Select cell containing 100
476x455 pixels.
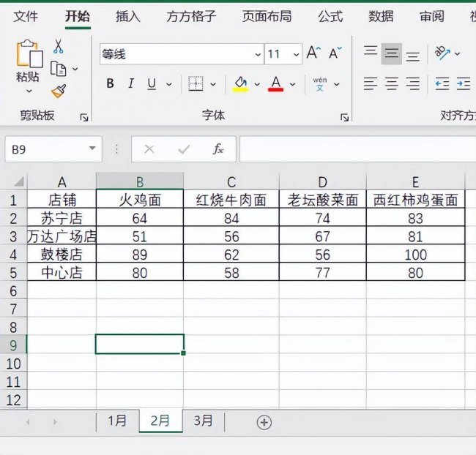coord(416,255)
